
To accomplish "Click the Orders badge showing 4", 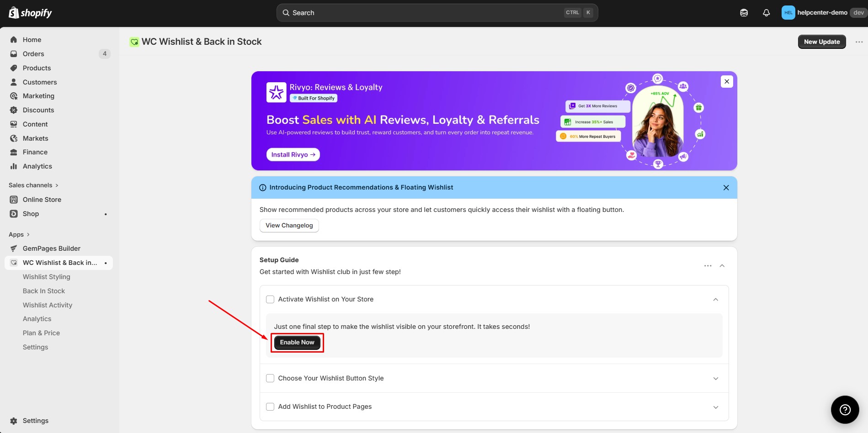I will tap(105, 54).
